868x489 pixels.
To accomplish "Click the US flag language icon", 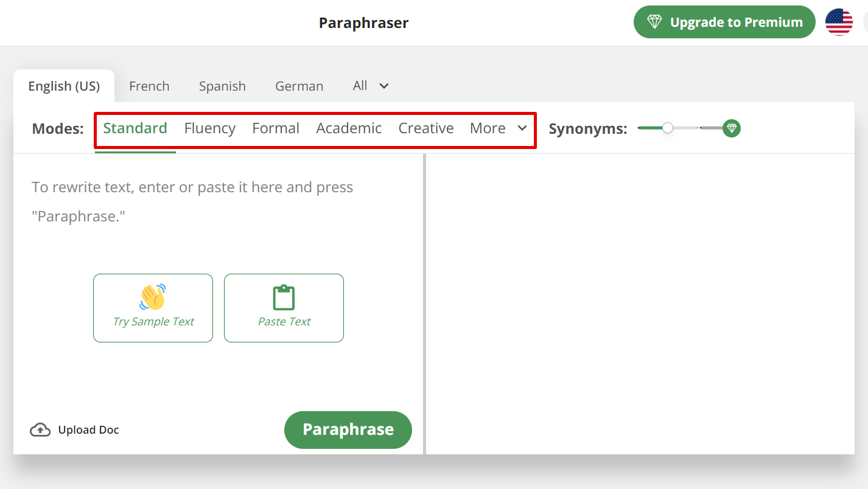I will coord(839,23).
